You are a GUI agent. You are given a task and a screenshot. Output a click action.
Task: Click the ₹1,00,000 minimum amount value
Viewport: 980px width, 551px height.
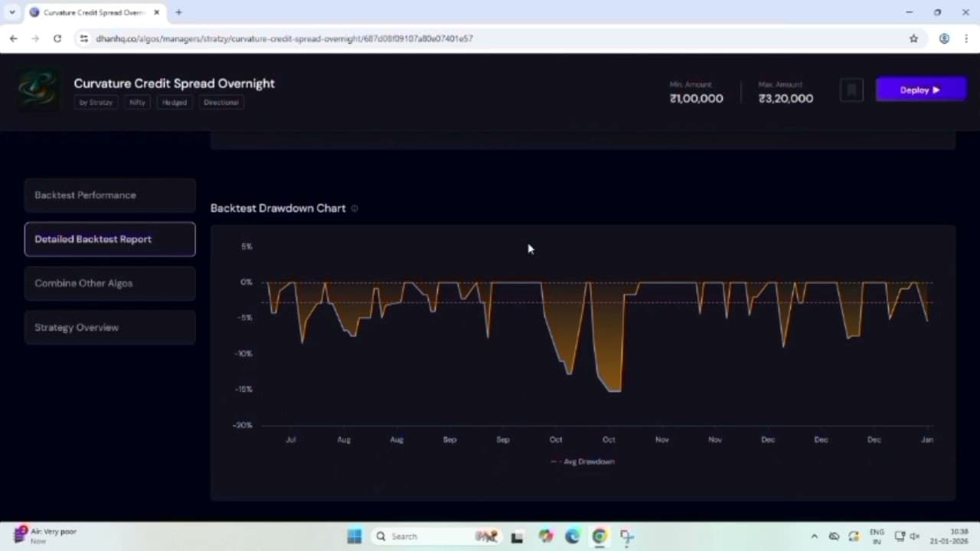coord(696,99)
